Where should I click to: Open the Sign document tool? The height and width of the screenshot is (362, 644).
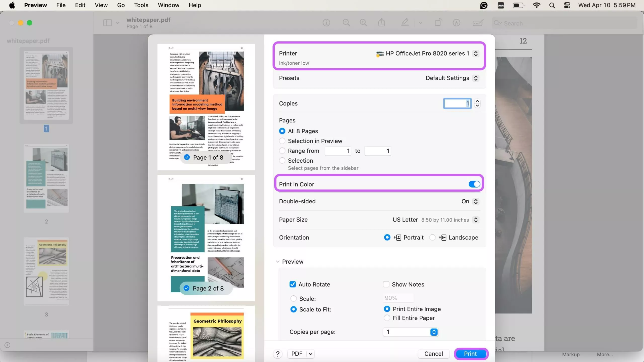[x=456, y=23]
